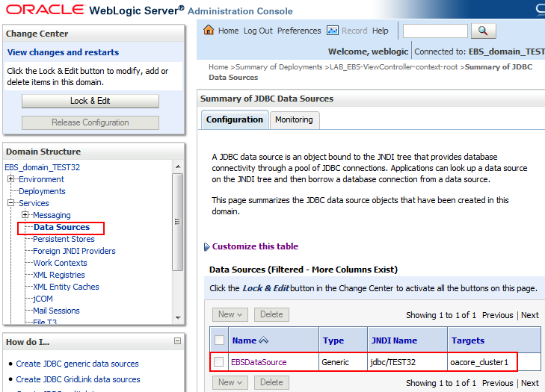Open the Help link
Viewport: 545px width, 392px height.
pyautogui.click(x=381, y=31)
